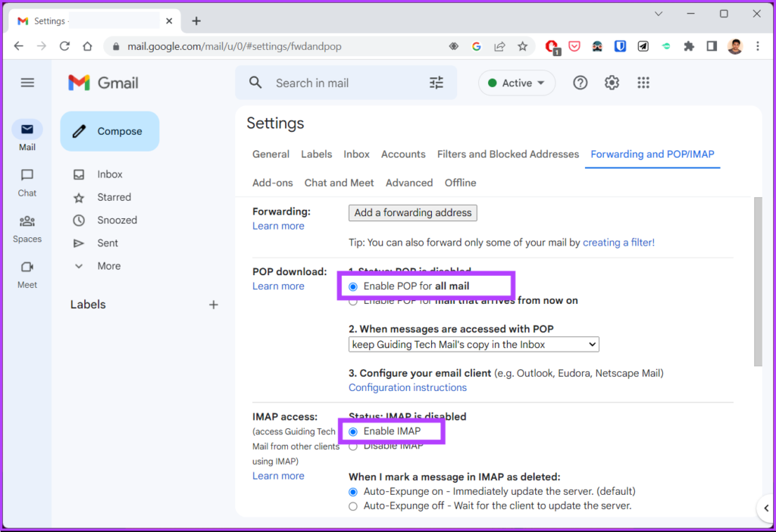
Task: Bookmark this page with star icon
Action: [523, 46]
